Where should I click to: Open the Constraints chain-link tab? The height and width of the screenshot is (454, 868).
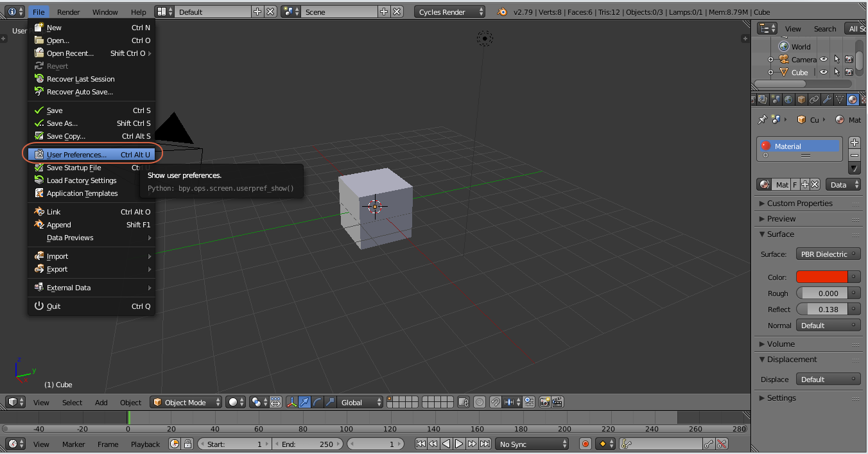(813, 99)
